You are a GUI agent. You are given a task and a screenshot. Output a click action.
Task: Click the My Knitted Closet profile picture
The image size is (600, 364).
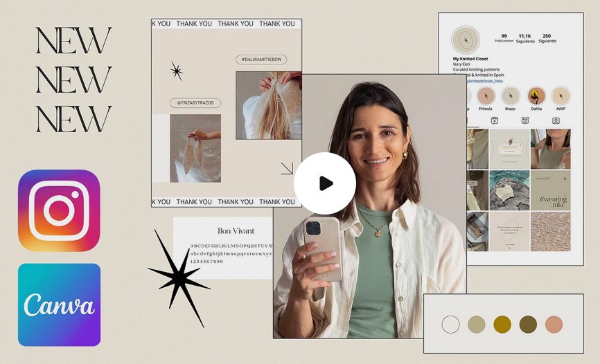(x=466, y=40)
